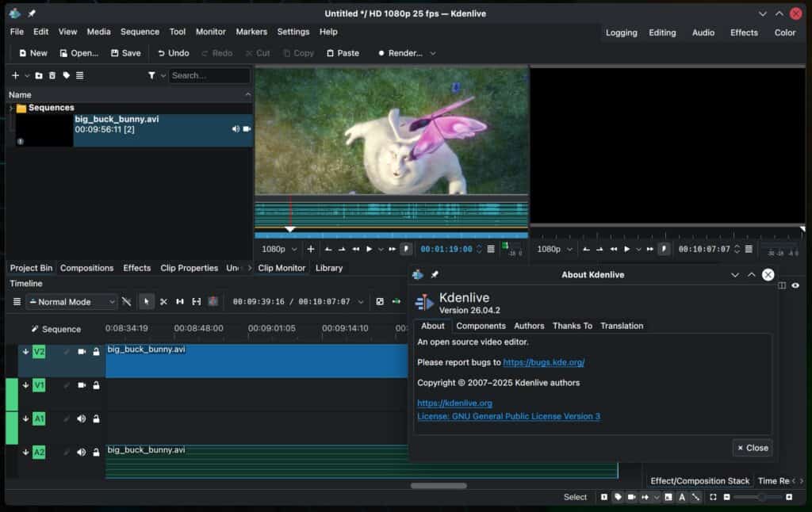Delete selected clip using bin trash icon
This screenshot has height=512, width=812.
click(52, 75)
